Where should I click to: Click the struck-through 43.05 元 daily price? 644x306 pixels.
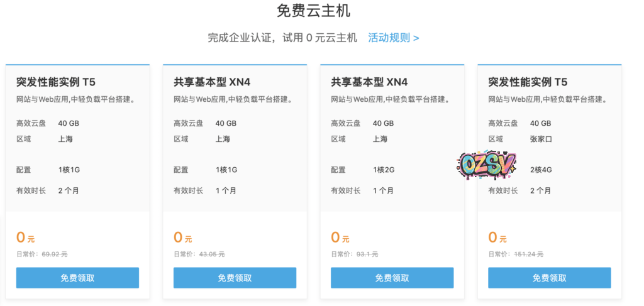212,254
